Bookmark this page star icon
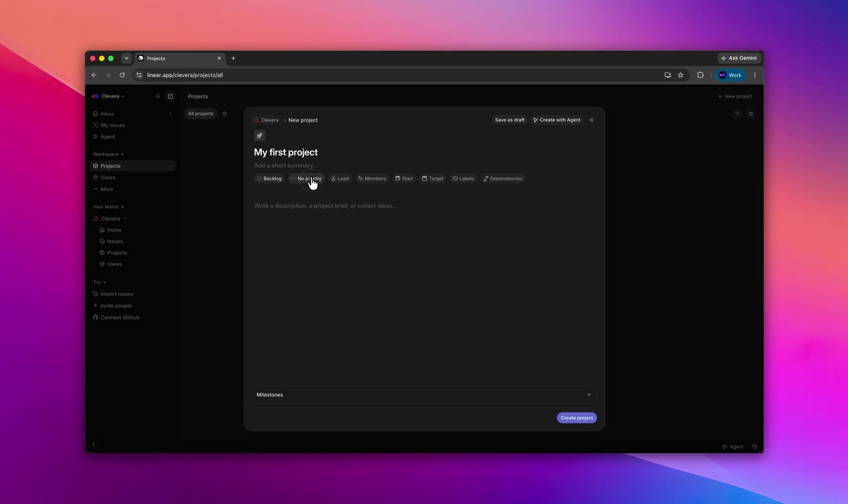The height and width of the screenshot is (504, 848). point(681,75)
